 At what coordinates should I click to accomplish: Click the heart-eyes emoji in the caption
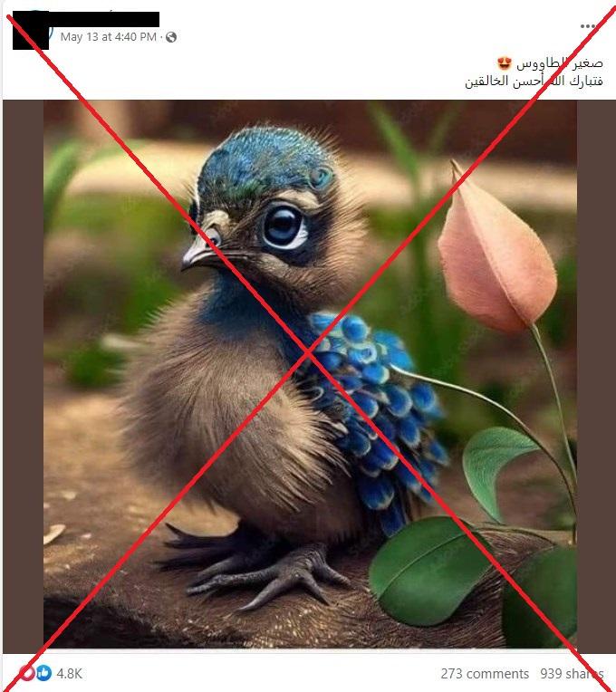pos(504,63)
